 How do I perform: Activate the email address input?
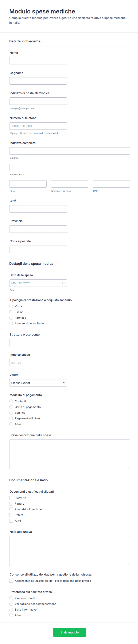(38, 101)
